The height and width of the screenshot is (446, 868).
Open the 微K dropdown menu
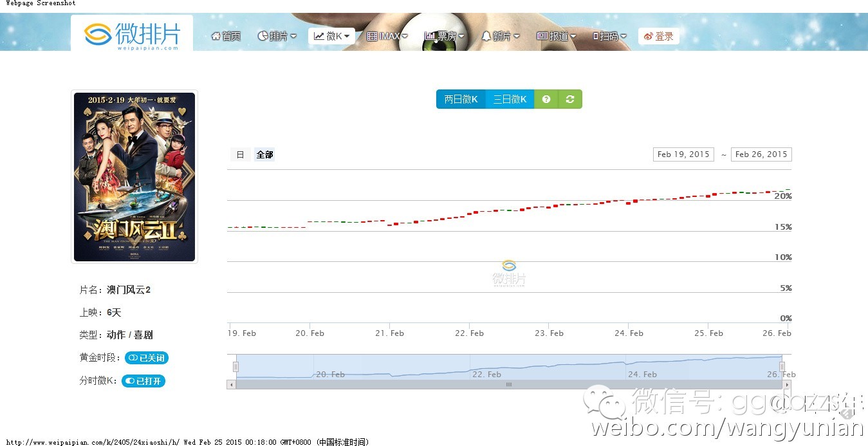coord(331,36)
